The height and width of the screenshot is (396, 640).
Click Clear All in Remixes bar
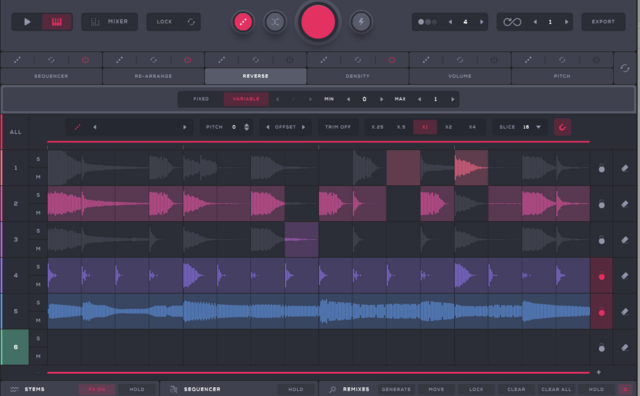[x=556, y=389]
